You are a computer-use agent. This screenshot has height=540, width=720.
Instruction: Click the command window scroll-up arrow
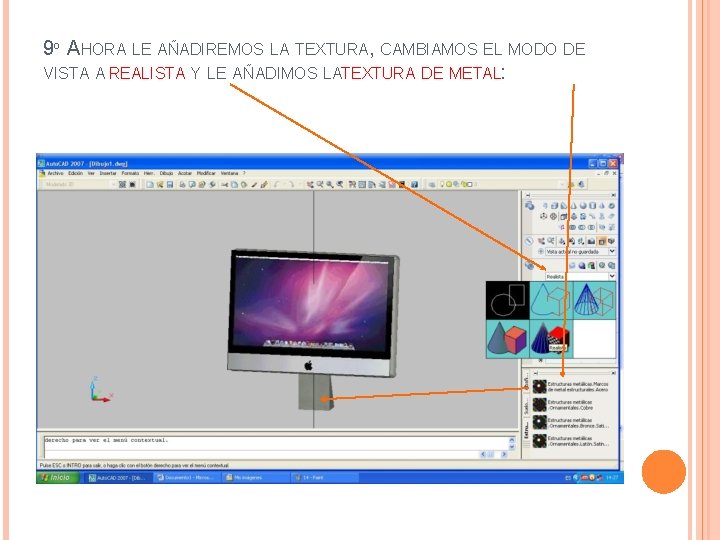pyautogui.click(x=512, y=440)
